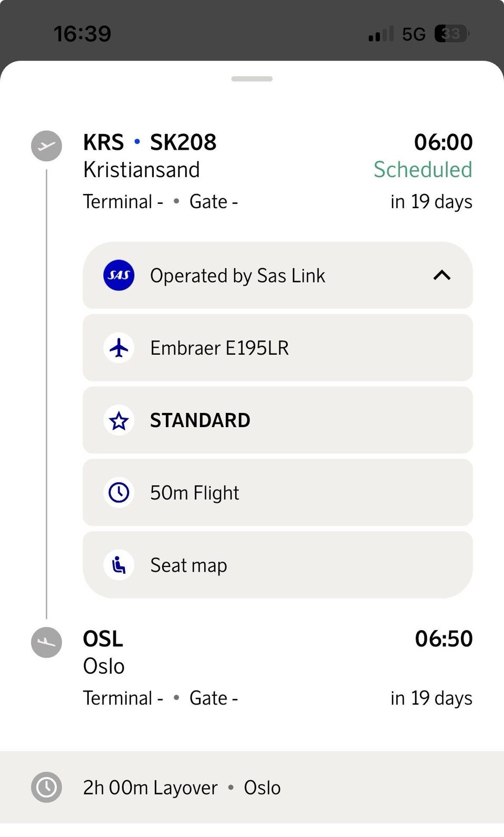Tap the SK208 flight number
504x837 pixels.
pyautogui.click(x=183, y=142)
